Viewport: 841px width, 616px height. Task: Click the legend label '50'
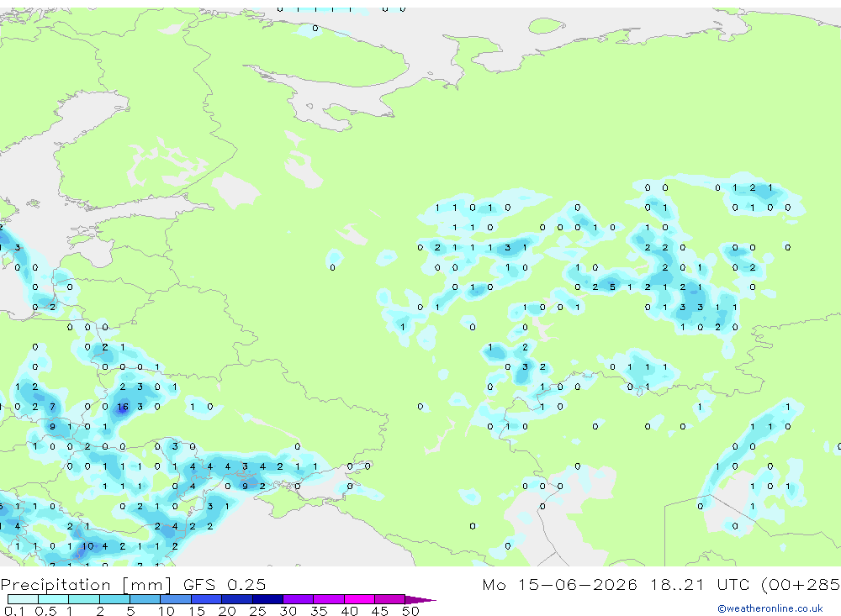(x=410, y=611)
